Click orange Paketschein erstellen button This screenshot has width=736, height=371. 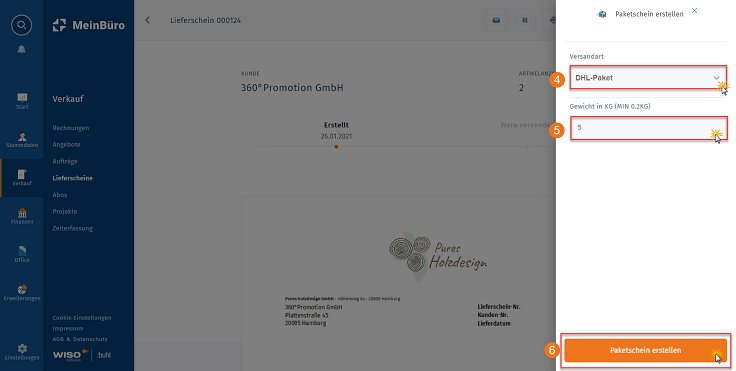click(645, 350)
